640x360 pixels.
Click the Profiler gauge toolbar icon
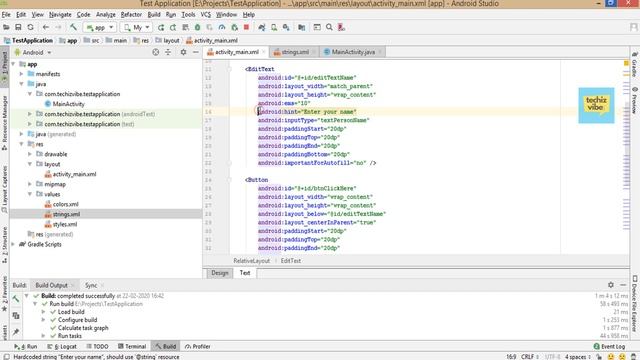pos(222,27)
